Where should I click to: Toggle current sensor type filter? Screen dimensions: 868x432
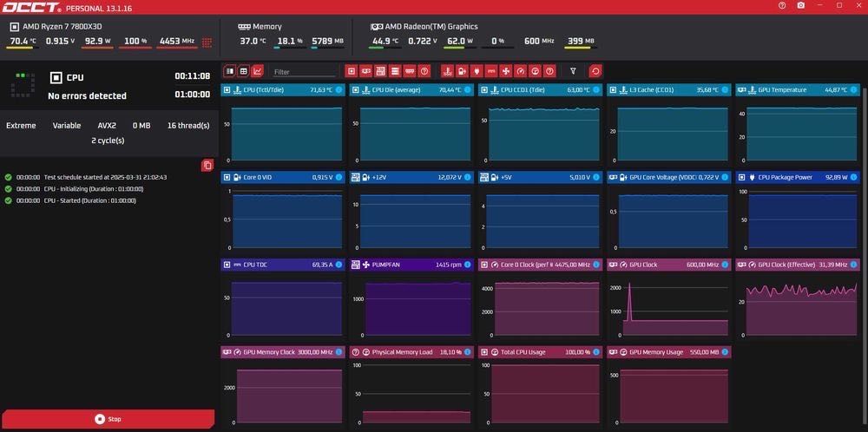coord(491,71)
